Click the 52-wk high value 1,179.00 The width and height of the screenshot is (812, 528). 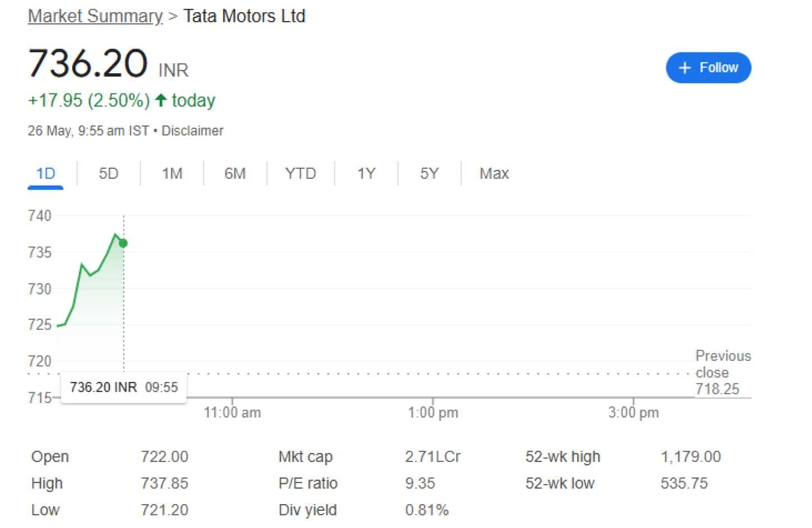[x=691, y=457]
